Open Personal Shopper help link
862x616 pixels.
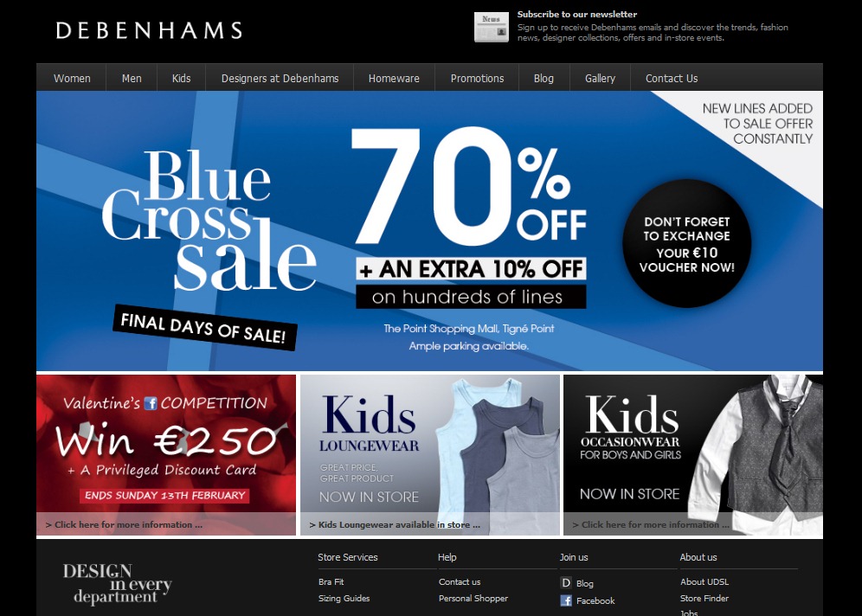click(473, 598)
